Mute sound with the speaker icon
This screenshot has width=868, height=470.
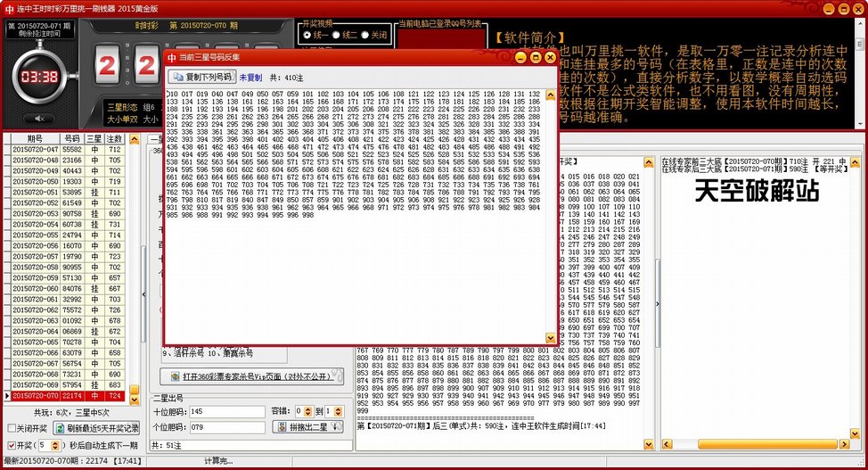(x=39, y=118)
